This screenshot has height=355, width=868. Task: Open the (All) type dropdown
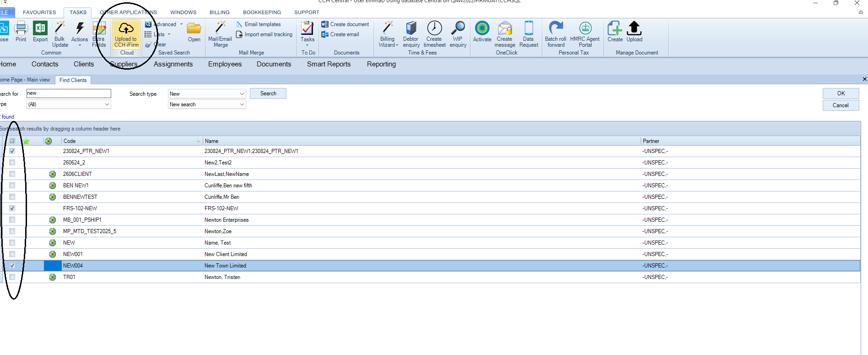tap(69, 104)
